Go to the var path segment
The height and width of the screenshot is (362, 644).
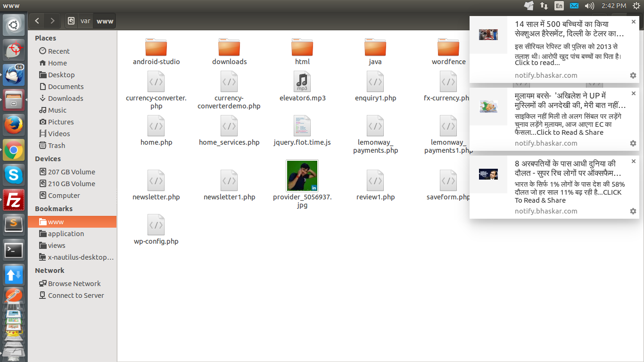tap(85, 21)
